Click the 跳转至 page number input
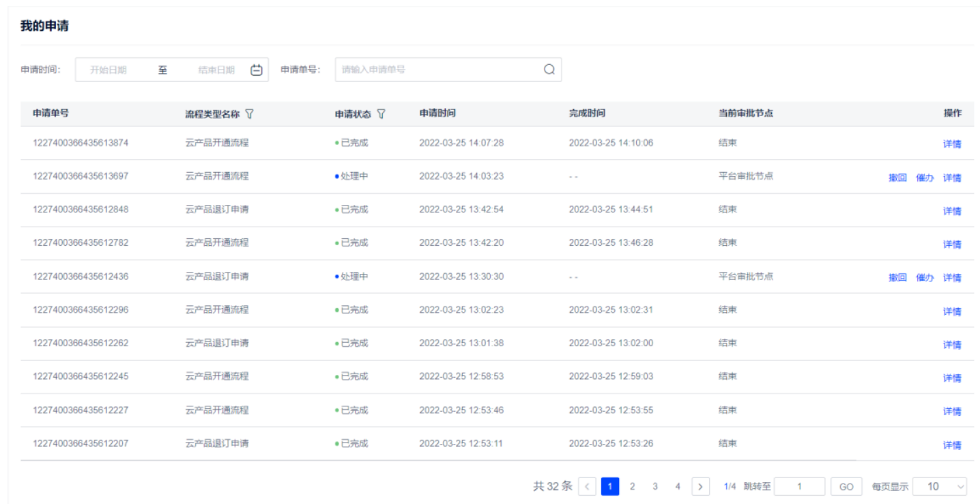This screenshot has height=504, width=980. click(800, 486)
